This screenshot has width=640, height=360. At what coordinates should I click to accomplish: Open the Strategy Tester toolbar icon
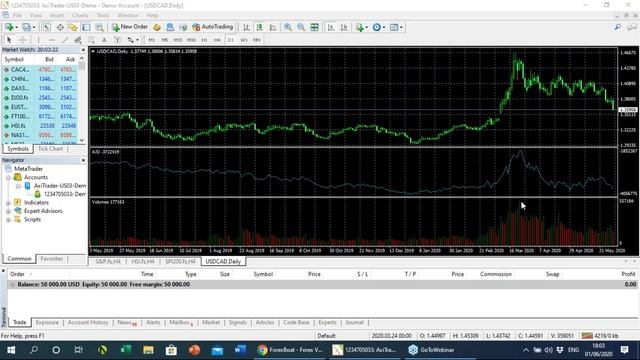click(99, 27)
